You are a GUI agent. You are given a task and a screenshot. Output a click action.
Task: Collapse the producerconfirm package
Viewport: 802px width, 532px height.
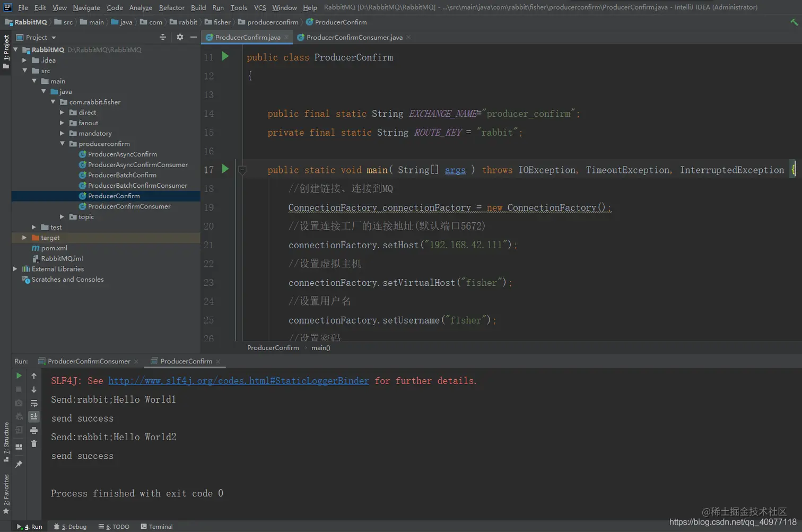click(62, 144)
